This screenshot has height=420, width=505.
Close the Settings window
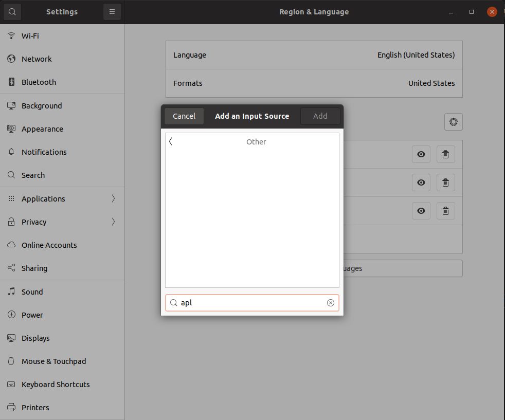(492, 12)
